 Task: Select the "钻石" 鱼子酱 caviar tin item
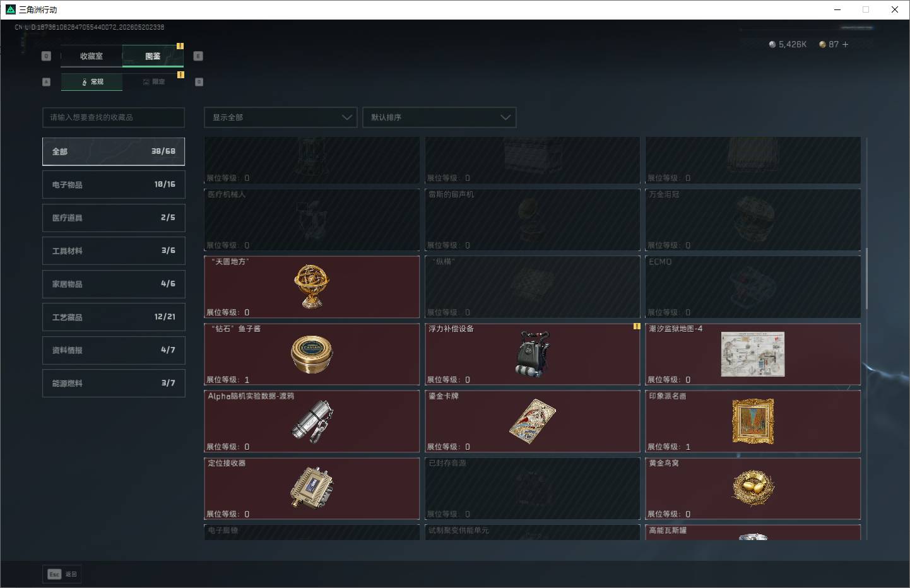tap(312, 354)
